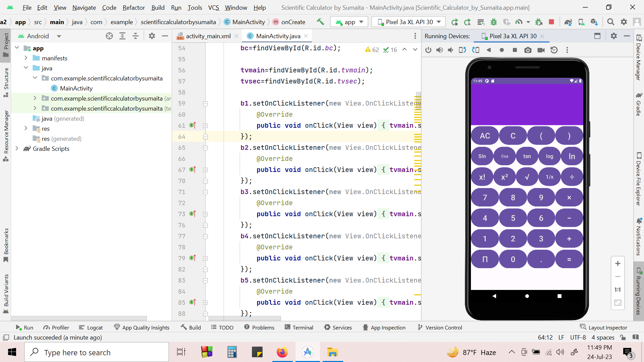The width and height of the screenshot is (644, 362).
Task: Open the emulator snapshots/restore icon
Action: 554,50
